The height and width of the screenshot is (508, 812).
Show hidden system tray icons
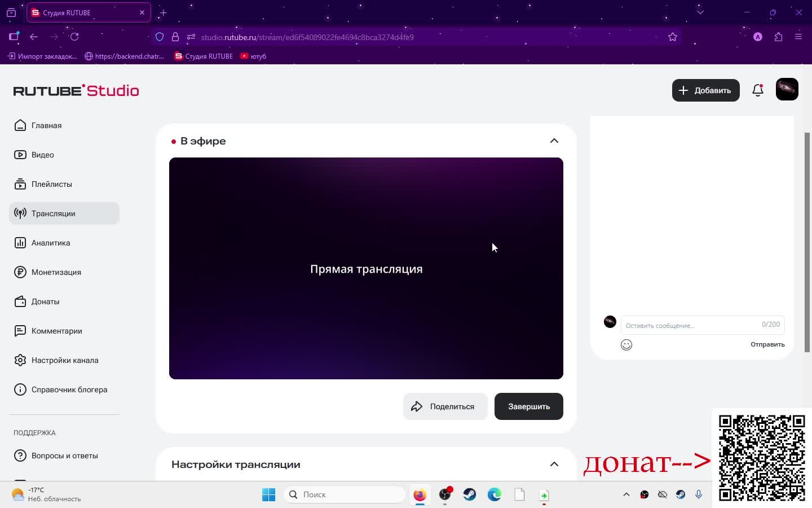(626, 494)
